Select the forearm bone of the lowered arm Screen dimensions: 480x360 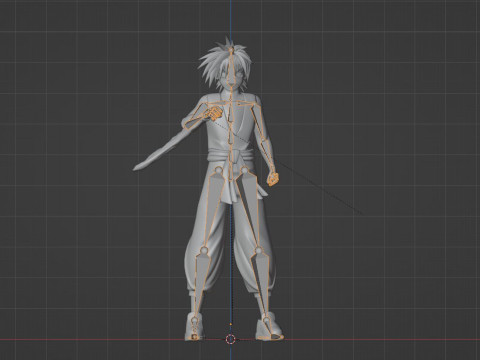268,156
